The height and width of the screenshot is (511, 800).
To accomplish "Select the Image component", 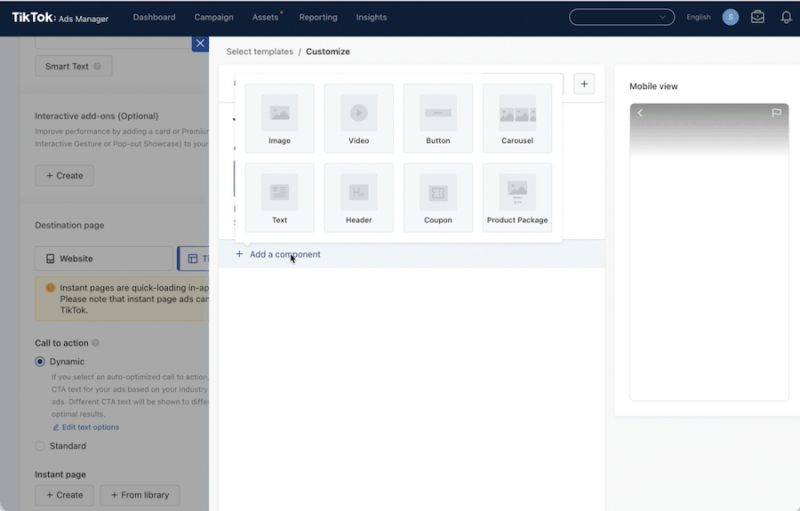I will point(279,118).
